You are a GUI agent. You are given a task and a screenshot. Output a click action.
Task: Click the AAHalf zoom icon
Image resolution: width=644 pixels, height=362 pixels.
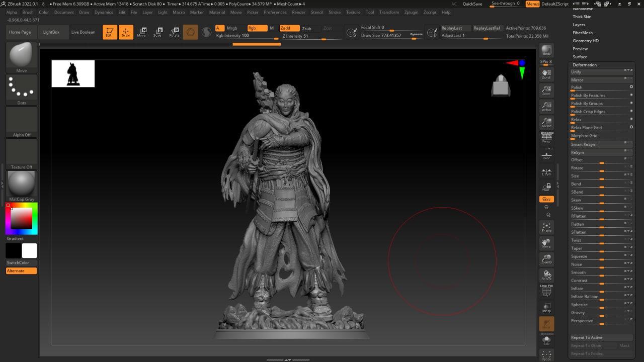click(546, 122)
